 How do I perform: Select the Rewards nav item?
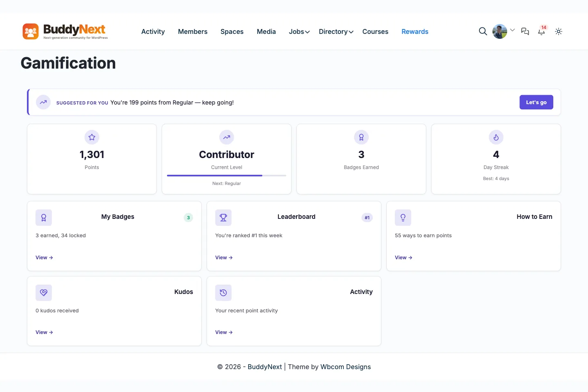click(x=415, y=31)
